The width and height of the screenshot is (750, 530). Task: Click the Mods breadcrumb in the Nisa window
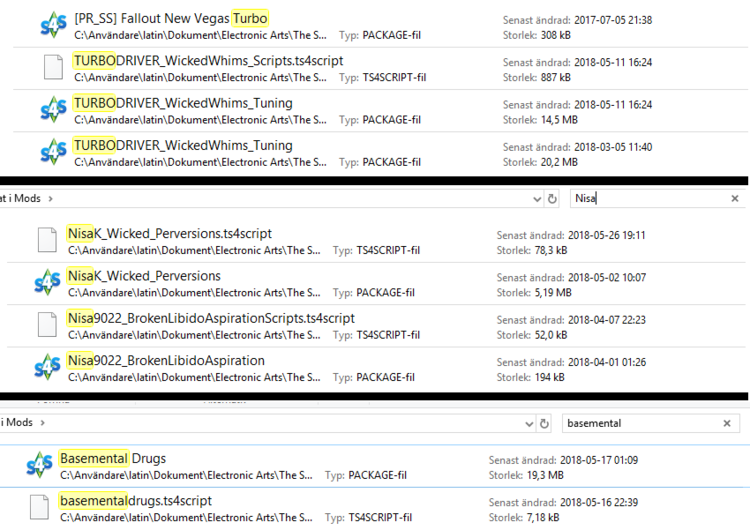click(x=27, y=199)
